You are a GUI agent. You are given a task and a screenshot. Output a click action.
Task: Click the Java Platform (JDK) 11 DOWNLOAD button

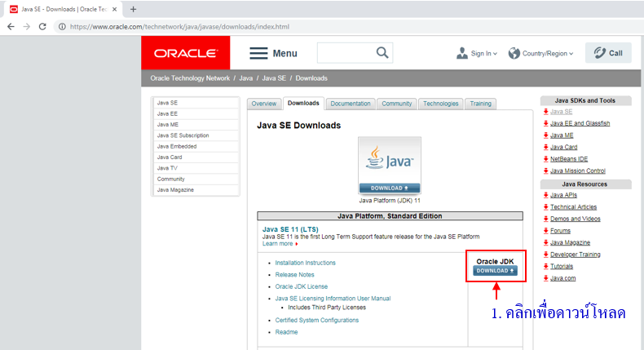tap(390, 188)
